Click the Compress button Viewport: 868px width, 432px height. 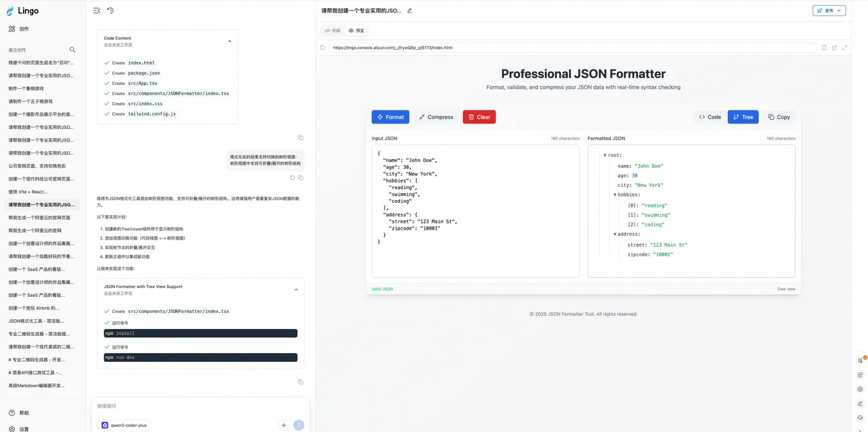click(436, 117)
